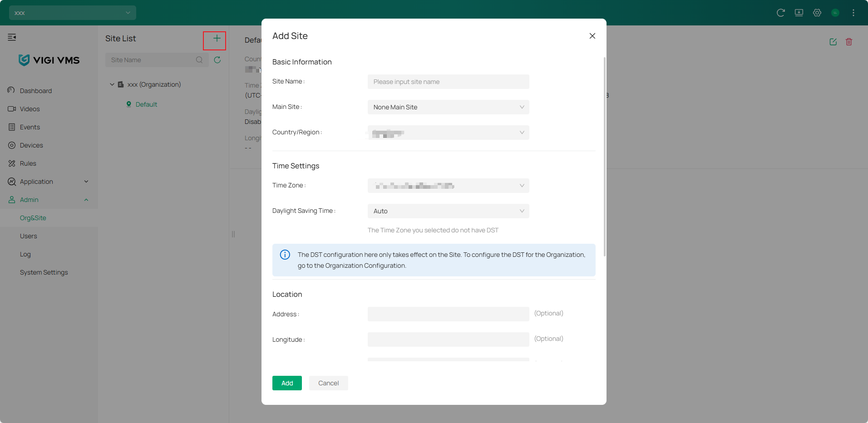Open the Daylight Saving Time dropdown

click(449, 211)
